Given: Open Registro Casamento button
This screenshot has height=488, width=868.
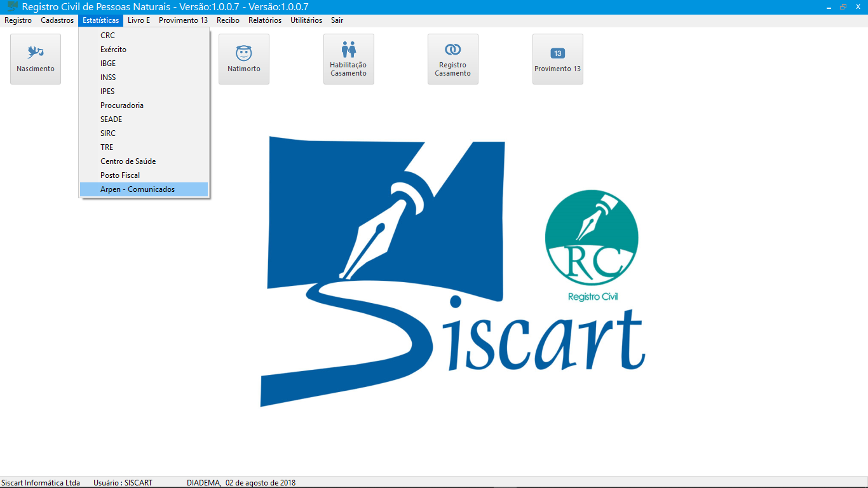Looking at the screenshot, I should point(452,59).
